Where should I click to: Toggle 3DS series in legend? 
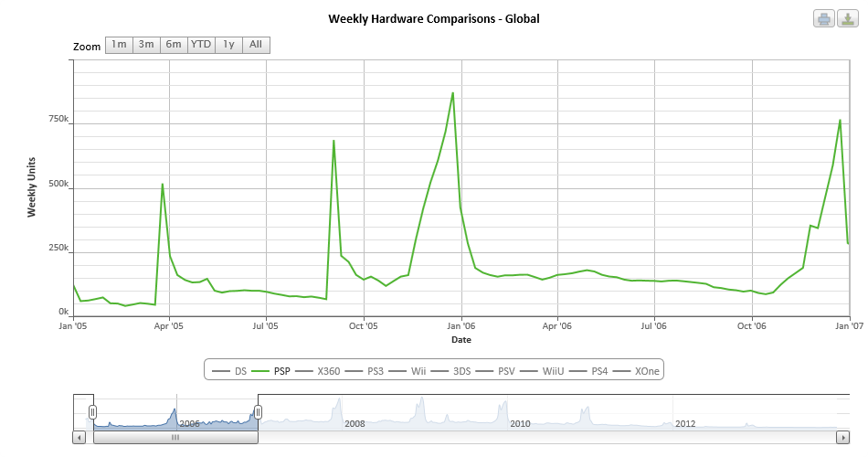pos(450,371)
